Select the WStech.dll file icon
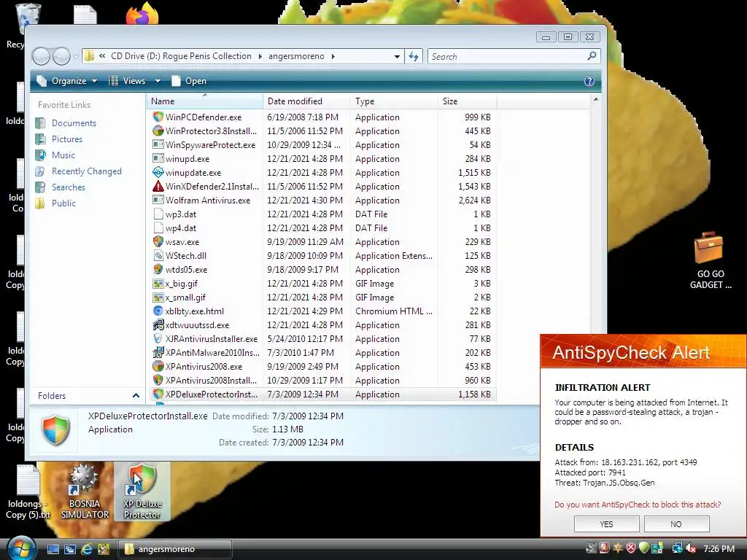Screen dimensions: 747x560 tap(158, 255)
